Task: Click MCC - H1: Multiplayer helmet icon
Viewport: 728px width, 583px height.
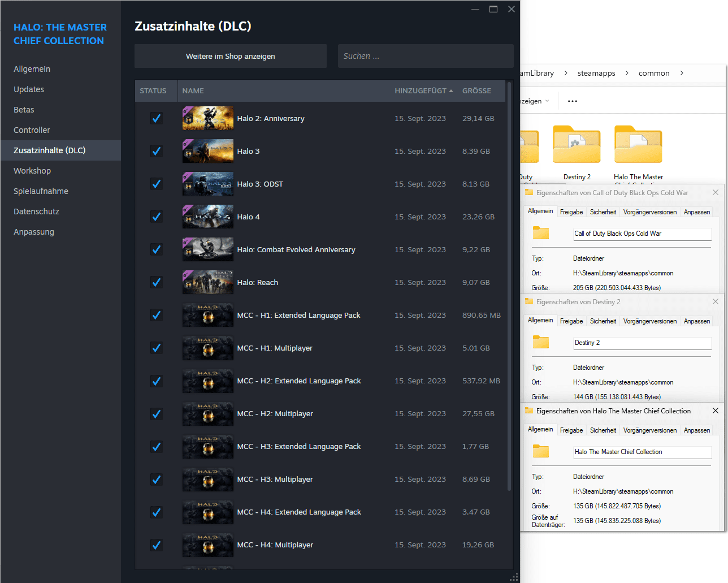Action: click(x=207, y=348)
